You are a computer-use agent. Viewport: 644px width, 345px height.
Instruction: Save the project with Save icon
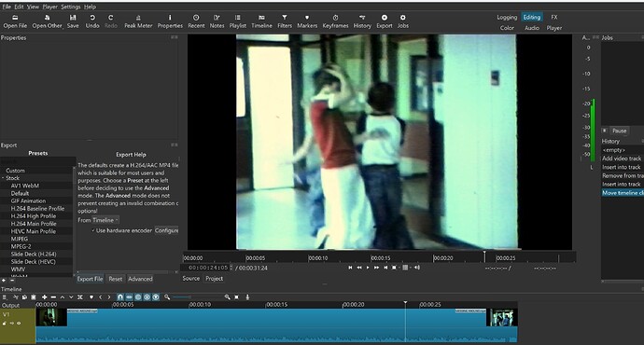tap(73, 18)
